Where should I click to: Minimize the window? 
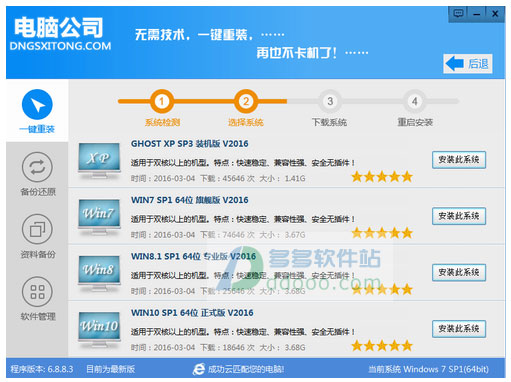point(477,14)
